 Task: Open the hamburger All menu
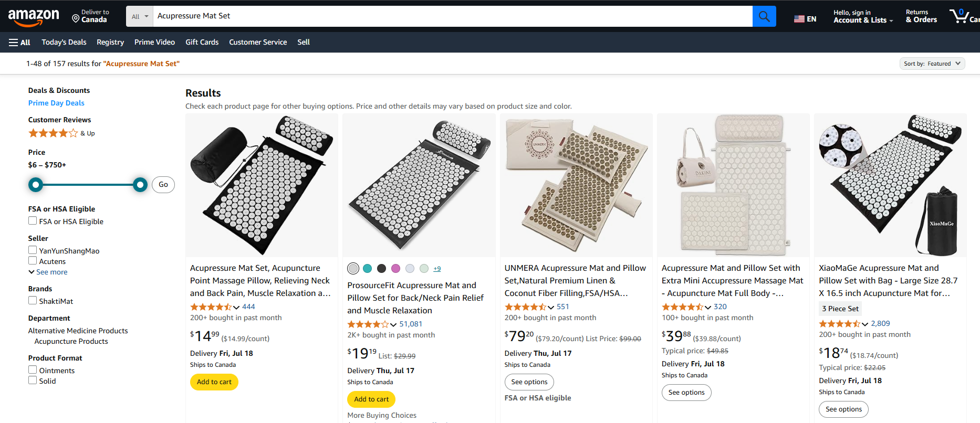click(x=19, y=43)
